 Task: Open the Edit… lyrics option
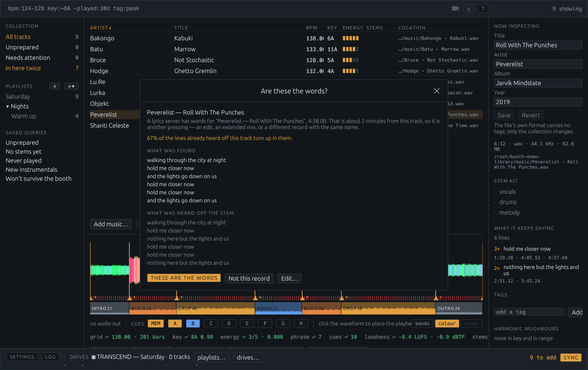(289, 278)
